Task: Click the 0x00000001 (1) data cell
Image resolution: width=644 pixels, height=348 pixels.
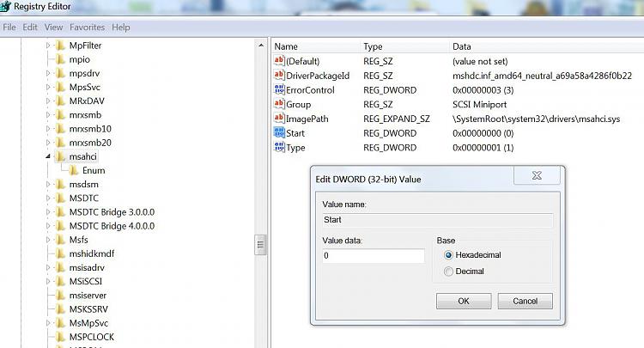Action: click(x=483, y=148)
